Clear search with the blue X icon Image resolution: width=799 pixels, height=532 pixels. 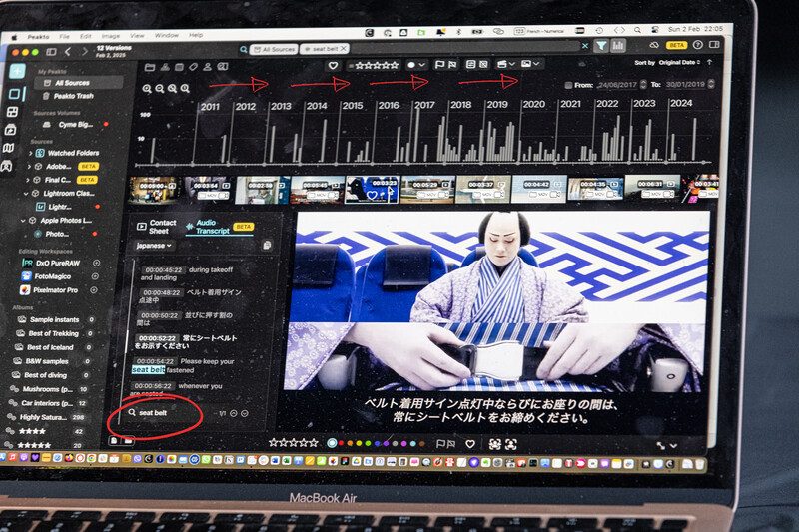pos(585,46)
